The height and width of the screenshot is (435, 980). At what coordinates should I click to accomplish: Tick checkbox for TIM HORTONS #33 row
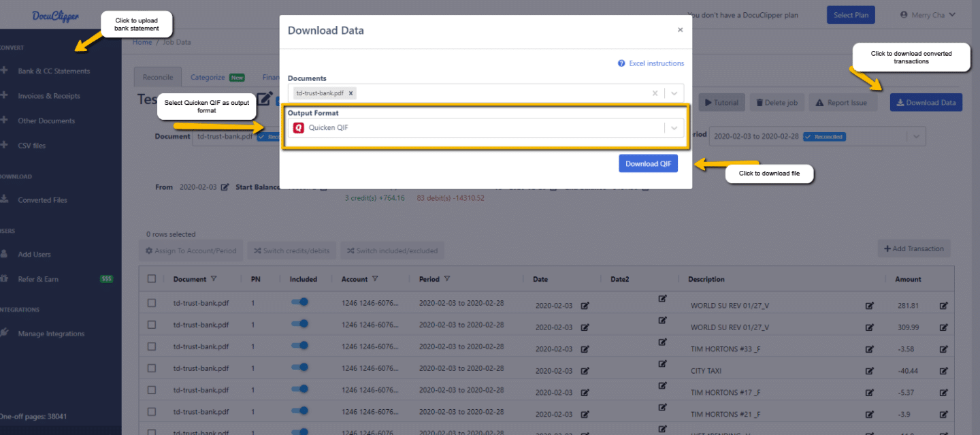[152, 347]
